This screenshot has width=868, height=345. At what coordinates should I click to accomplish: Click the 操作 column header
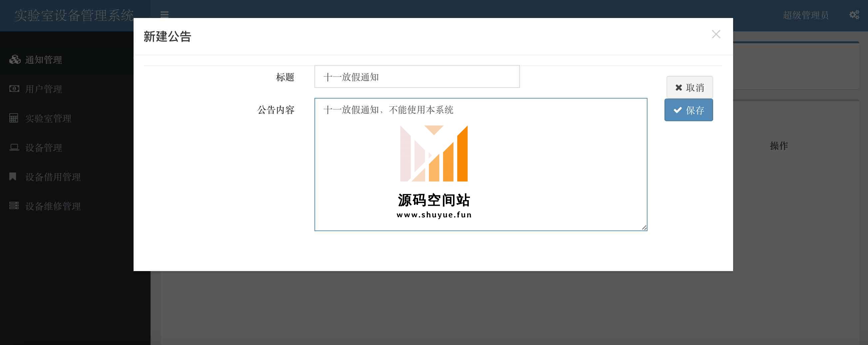[779, 146]
